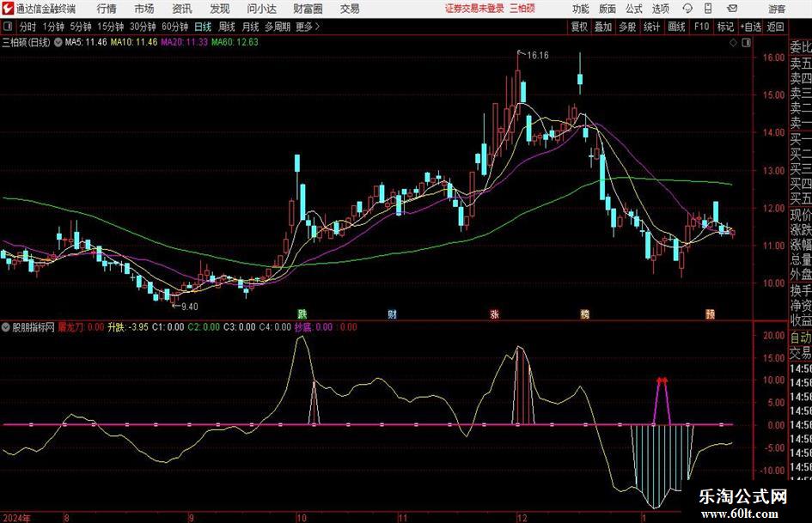
Task: Click the 游客 guest account label
Action: click(x=776, y=9)
